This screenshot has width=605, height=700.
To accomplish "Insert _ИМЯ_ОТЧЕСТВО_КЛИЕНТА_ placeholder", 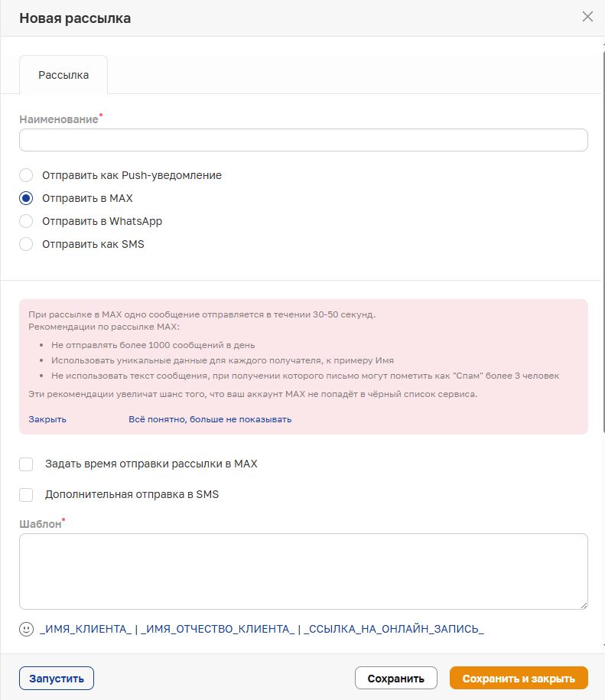I will 218,629.
